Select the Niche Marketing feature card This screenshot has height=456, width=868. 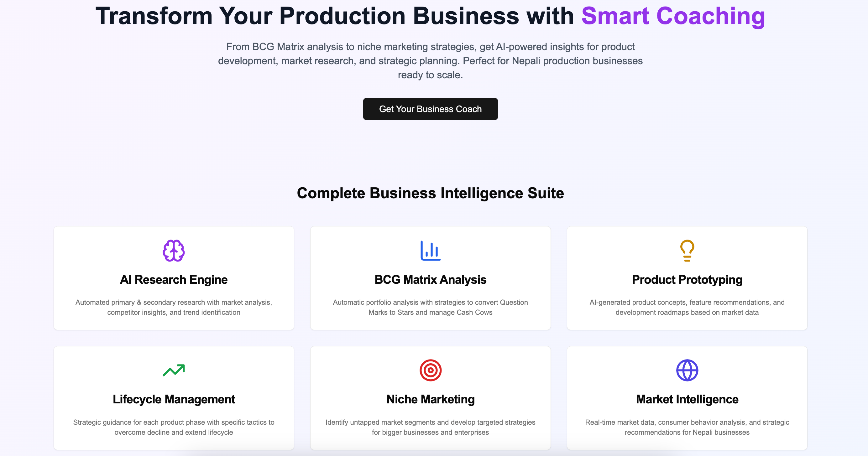430,398
